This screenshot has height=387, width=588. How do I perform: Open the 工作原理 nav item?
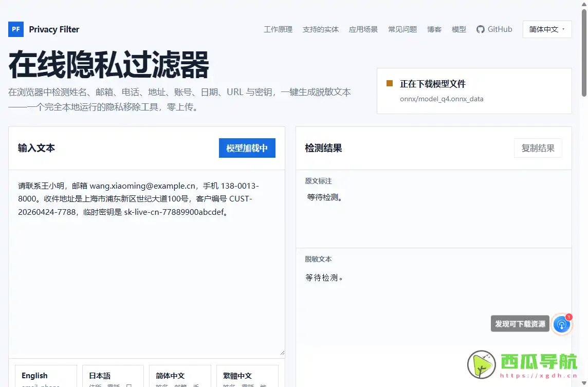coord(278,29)
